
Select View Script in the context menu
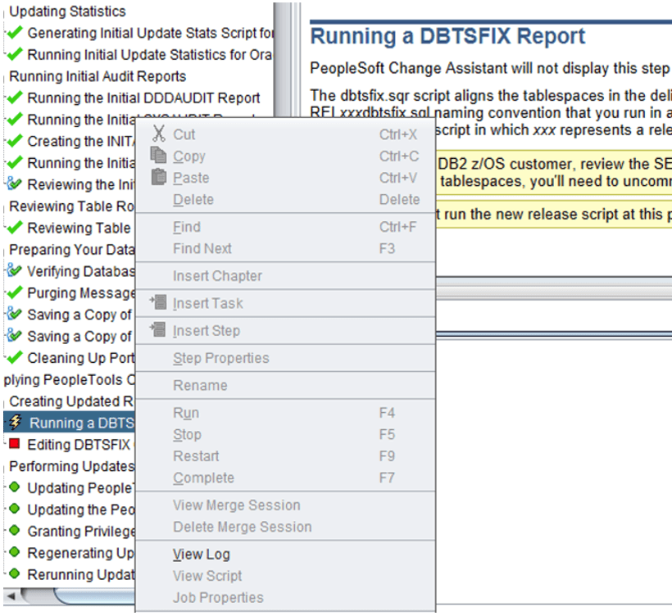[x=207, y=576]
